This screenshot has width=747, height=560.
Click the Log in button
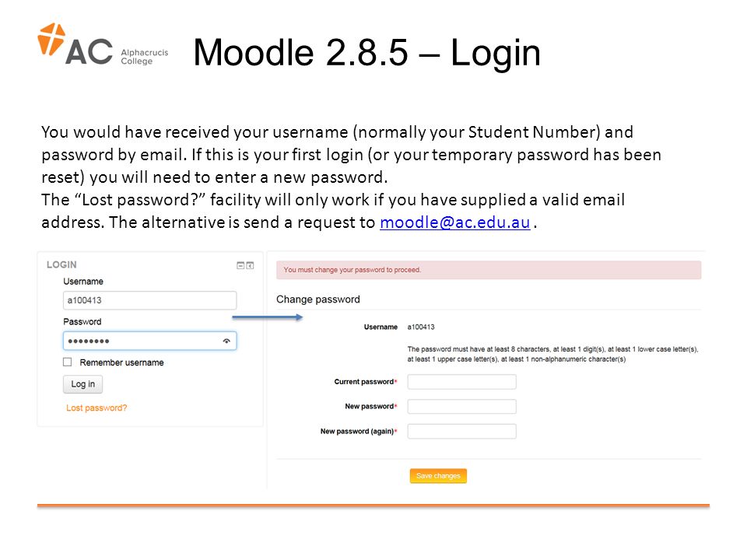[x=83, y=384]
